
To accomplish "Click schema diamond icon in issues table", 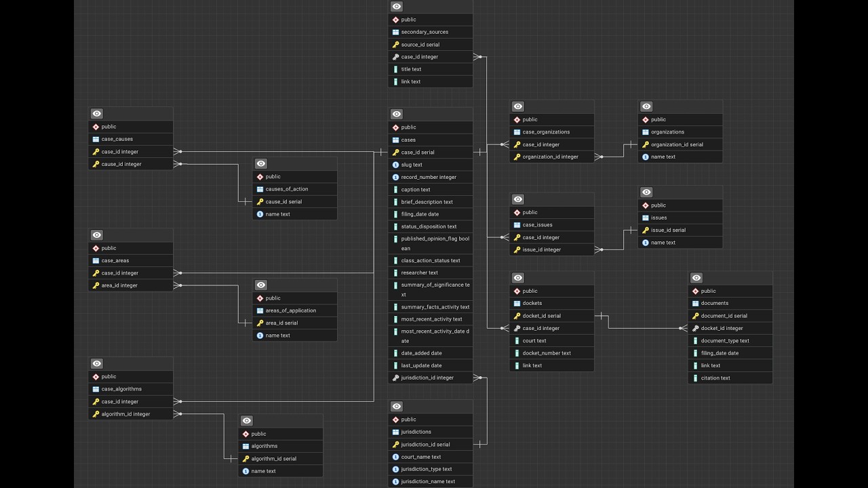I will pos(645,205).
